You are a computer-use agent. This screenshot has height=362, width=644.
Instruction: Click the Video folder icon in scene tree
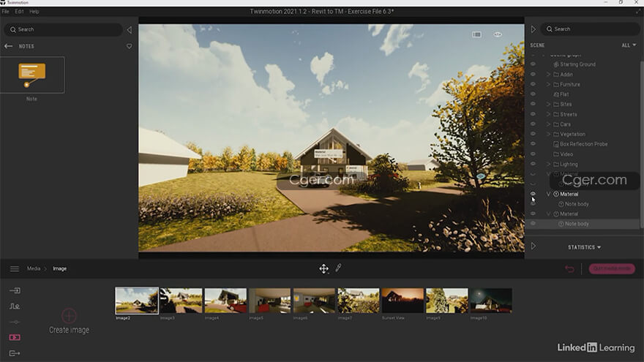(555, 154)
